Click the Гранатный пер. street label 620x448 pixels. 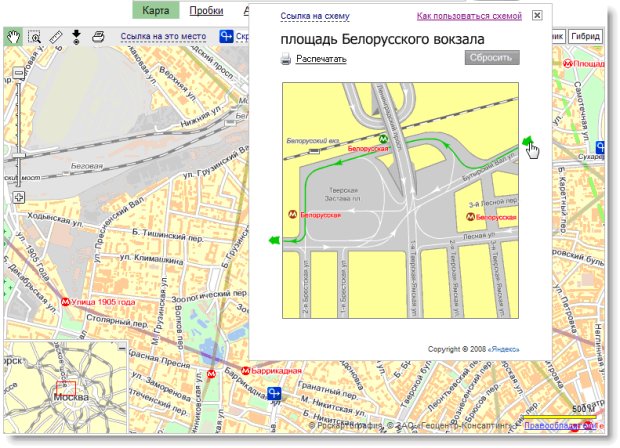point(328,389)
